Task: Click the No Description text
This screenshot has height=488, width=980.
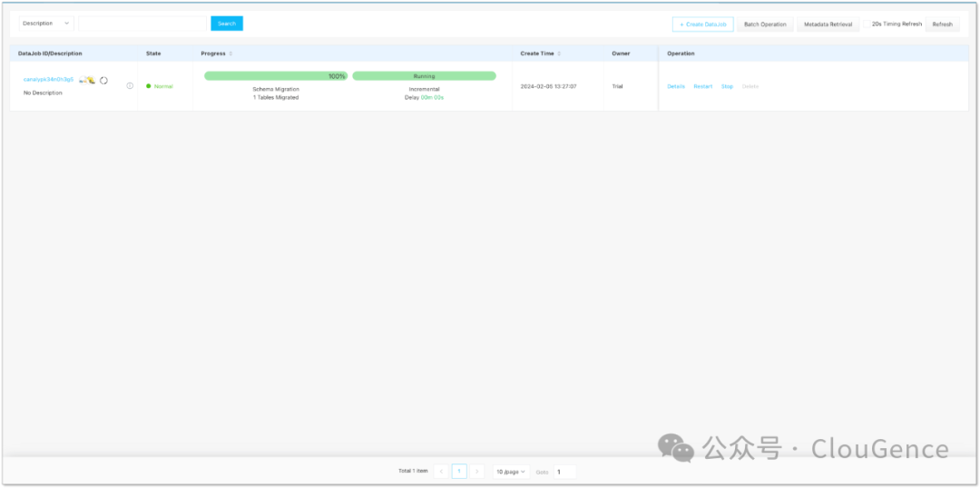Action: coord(43,93)
